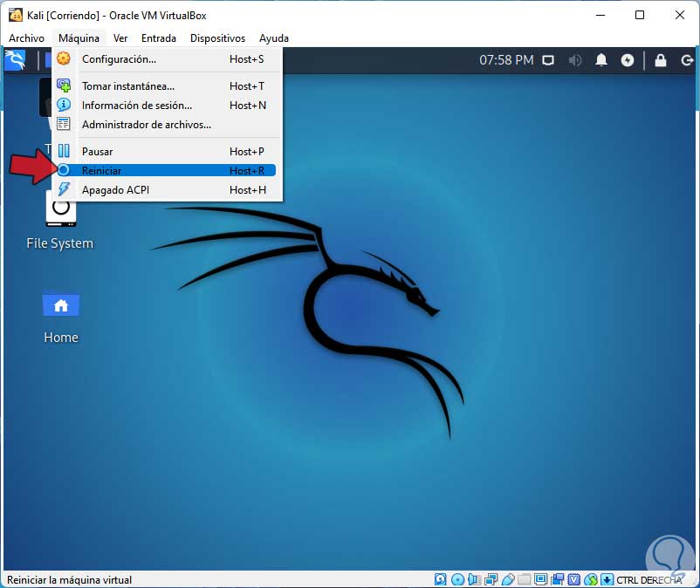Screen dimensions: 700x588
Task: Click the recording status bar icon
Action: (x=557, y=579)
